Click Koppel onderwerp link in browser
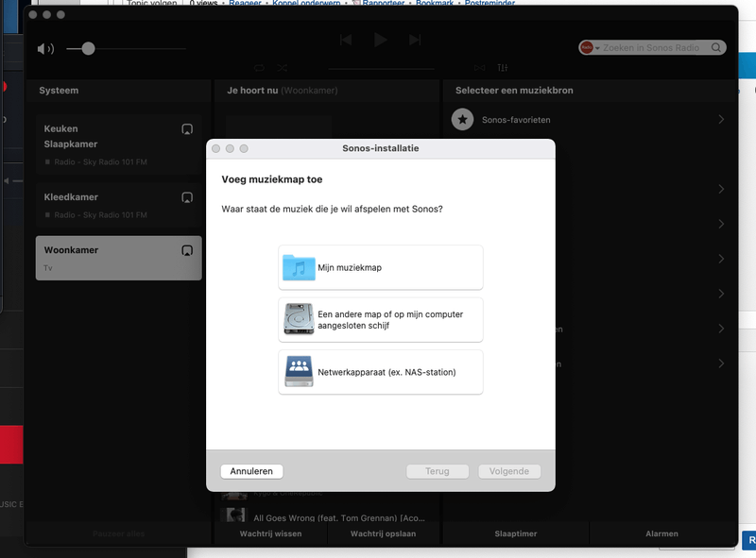 pos(306,3)
